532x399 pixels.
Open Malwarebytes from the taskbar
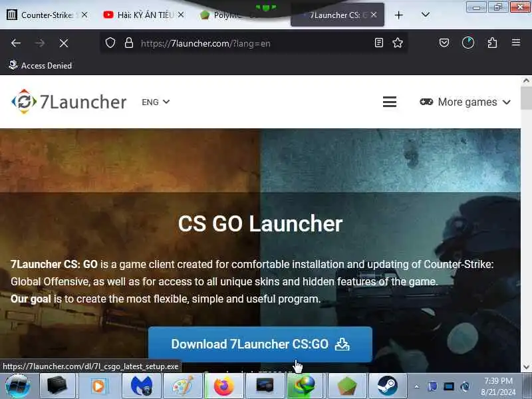(142, 386)
